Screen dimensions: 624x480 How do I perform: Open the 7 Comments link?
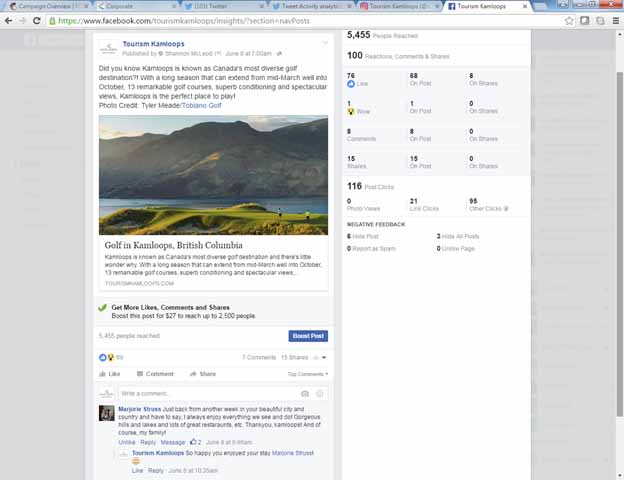[259, 357]
